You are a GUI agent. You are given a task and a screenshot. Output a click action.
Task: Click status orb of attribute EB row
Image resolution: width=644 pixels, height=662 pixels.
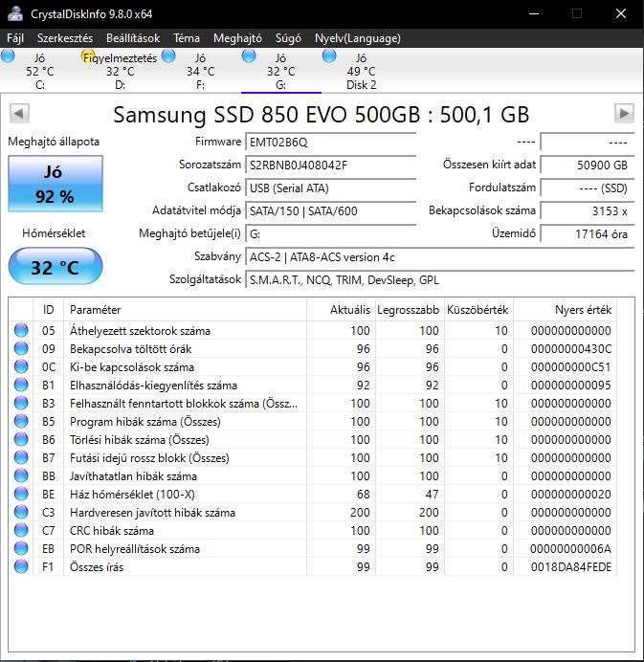coord(21,548)
